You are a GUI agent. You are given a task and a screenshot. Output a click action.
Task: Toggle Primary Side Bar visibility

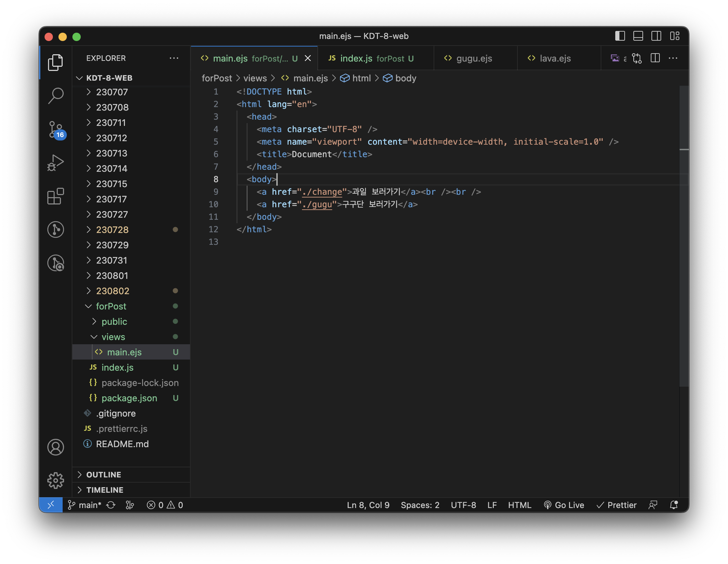pos(620,36)
